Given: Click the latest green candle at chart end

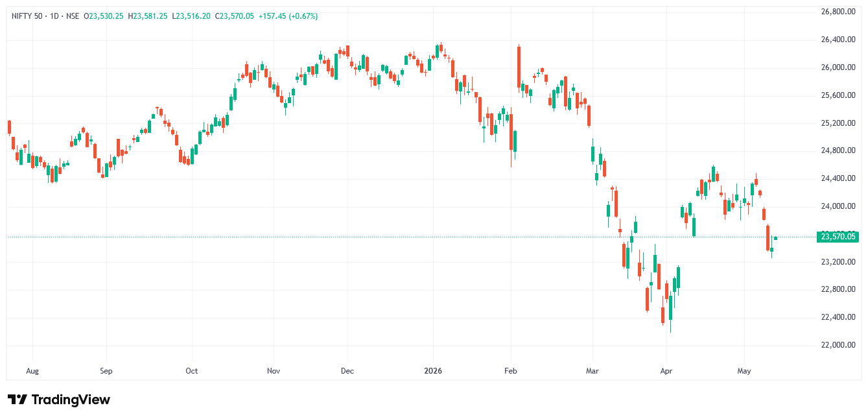Looking at the screenshot, I should (x=775, y=238).
